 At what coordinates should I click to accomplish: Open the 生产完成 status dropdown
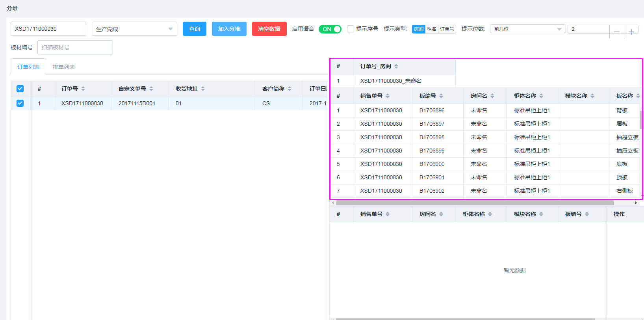click(134, 29)
